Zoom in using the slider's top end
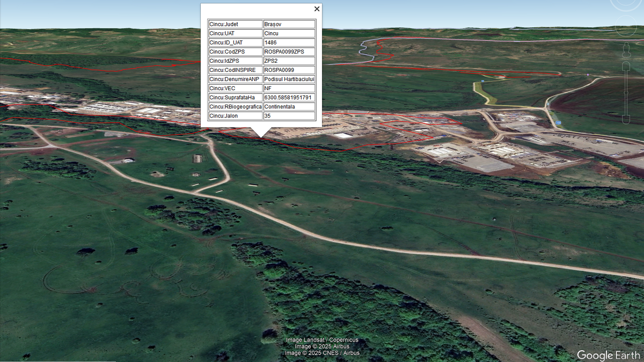 click(x=625, y=66)
